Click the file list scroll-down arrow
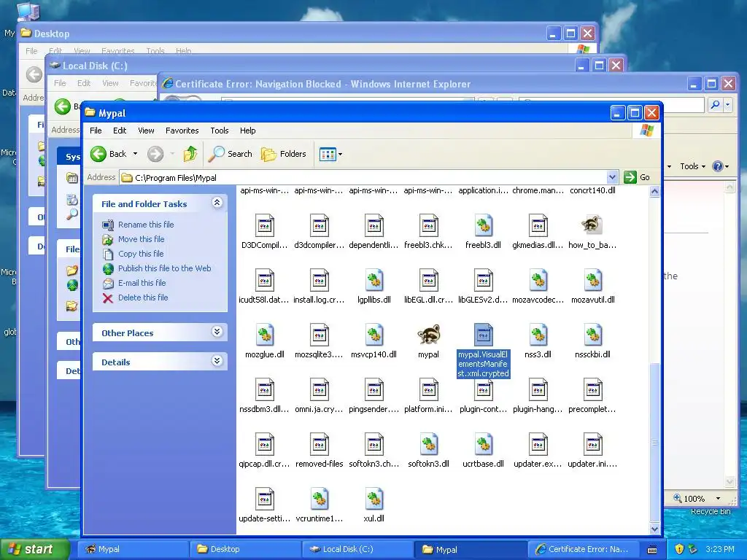Screen dimensions: 747x560 [x=654, y=529]
